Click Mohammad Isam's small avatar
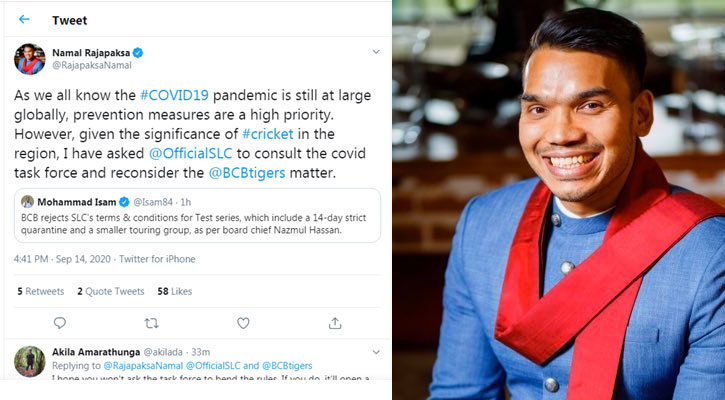The width and height of the screenshot is (725, 400). pos(27,201)
